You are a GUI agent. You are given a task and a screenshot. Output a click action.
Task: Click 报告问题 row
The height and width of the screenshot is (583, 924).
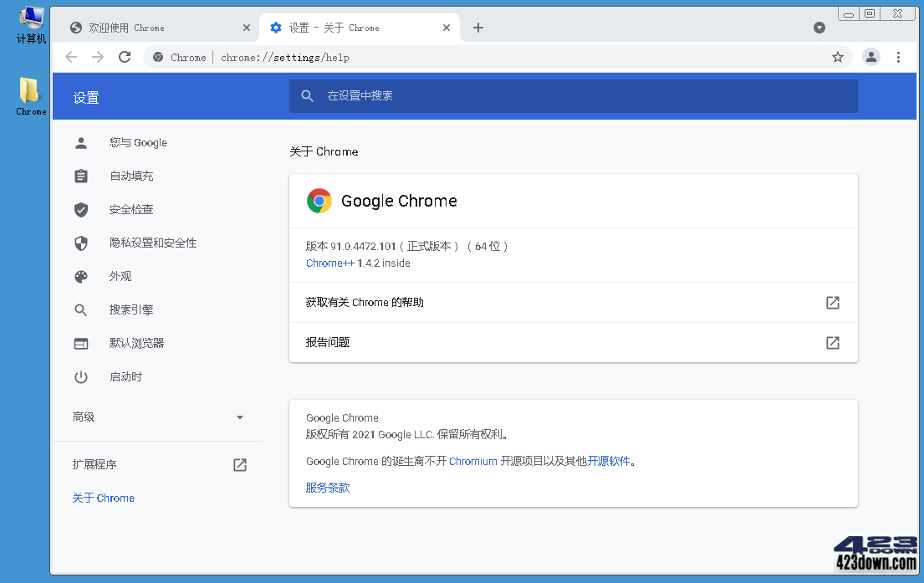[574, 342]
